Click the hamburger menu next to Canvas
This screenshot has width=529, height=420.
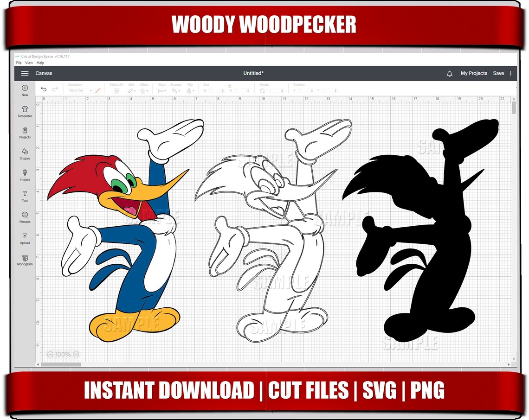coord(25,73)
